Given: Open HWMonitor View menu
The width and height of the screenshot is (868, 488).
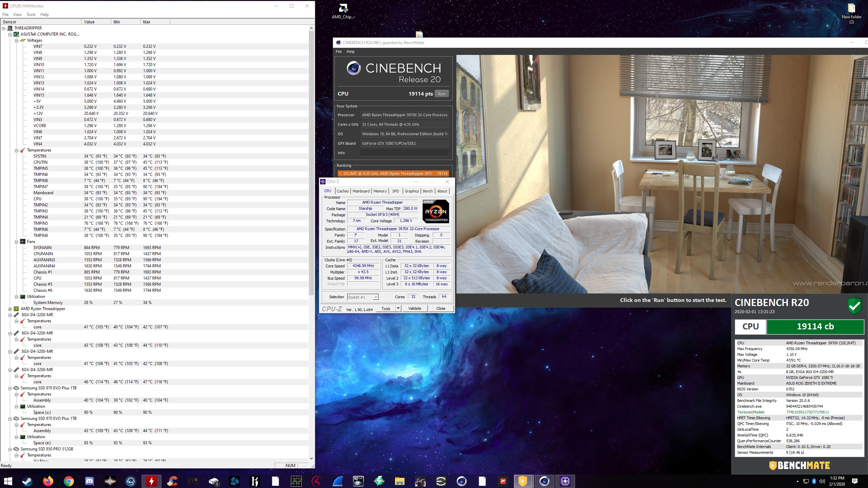Looking at the screenshot, I should [x=17, y=15].
